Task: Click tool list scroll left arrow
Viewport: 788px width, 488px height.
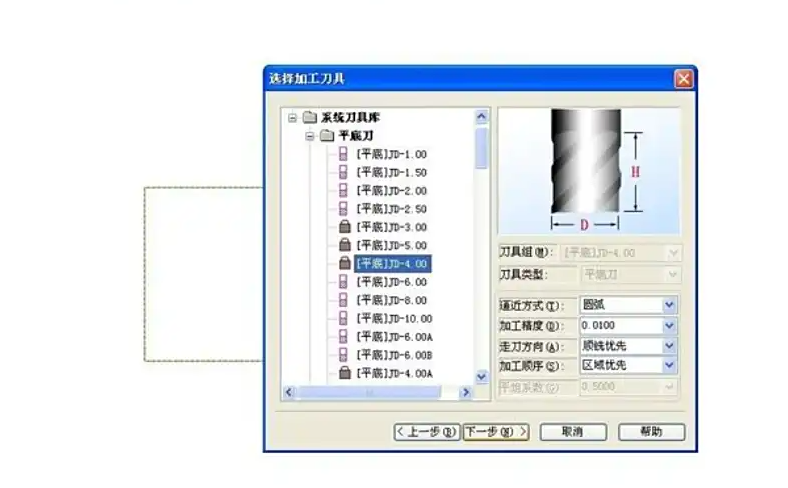Action: pos(289,392)
